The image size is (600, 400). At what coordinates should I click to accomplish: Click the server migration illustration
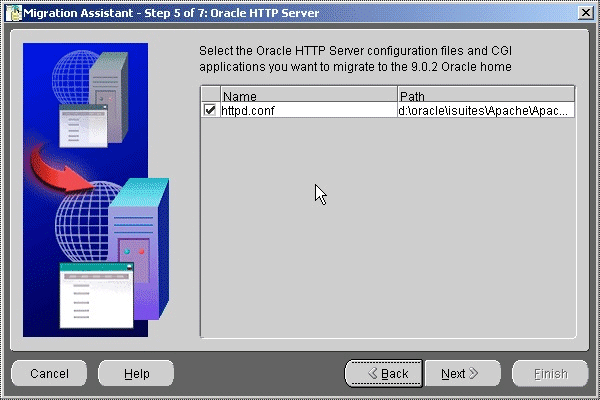point(96,190)
